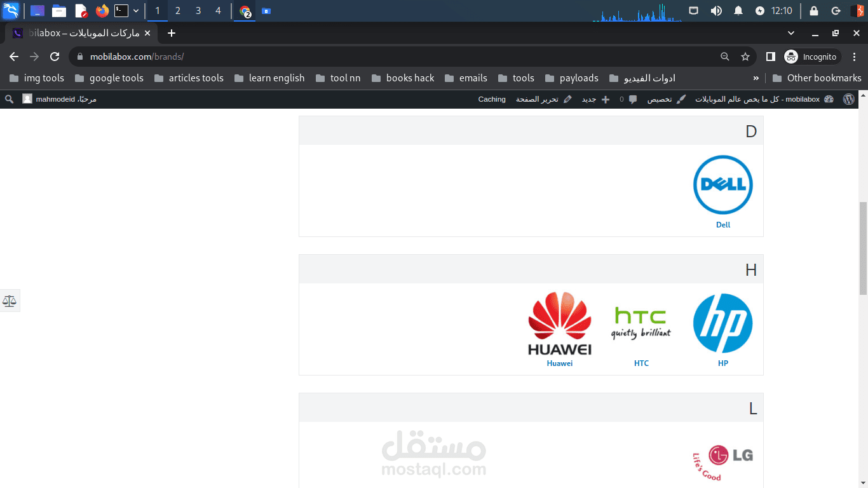Open the Incognito profile button

[x=811, y=57]
